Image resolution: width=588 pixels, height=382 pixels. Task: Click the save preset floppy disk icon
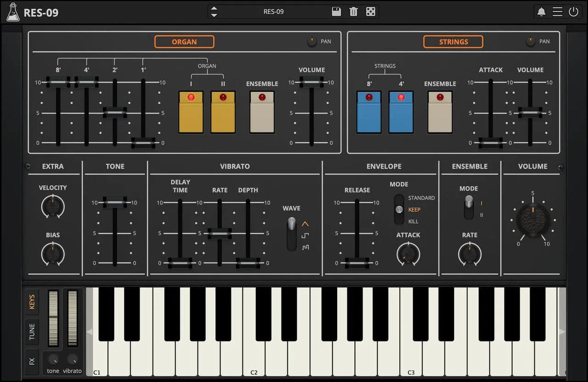pyautogui.click(x=336, y=11)
